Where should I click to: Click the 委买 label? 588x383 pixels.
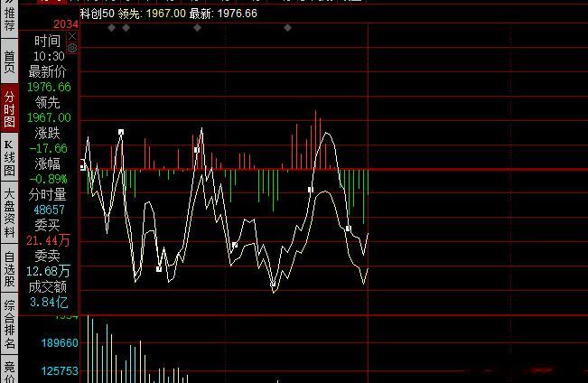pos(47,225)
